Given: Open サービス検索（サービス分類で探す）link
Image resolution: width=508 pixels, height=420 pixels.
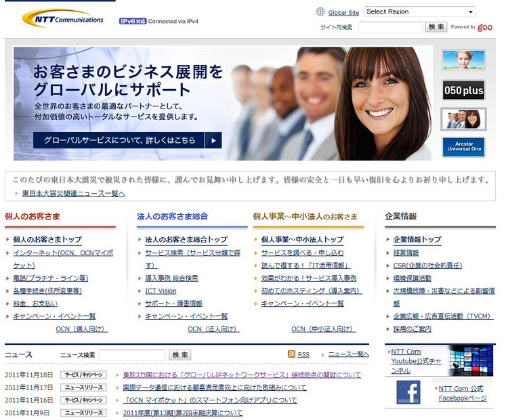Looking at the screenshot, I should (192, 259).
